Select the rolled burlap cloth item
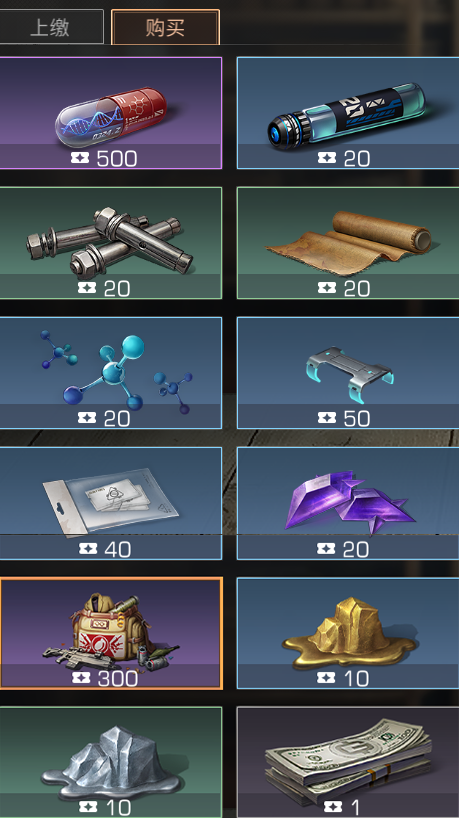The height and width of the screenshot is (818, 459). point(348,243)
